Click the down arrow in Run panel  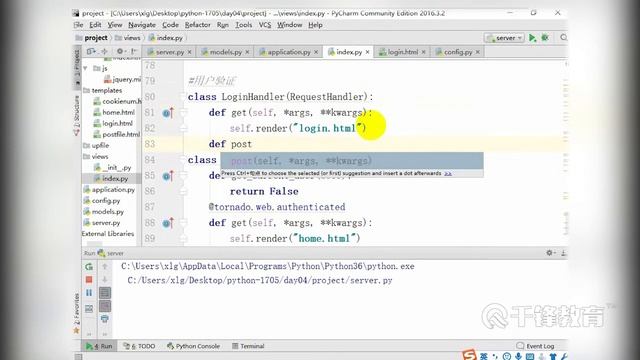click(105, 280)
